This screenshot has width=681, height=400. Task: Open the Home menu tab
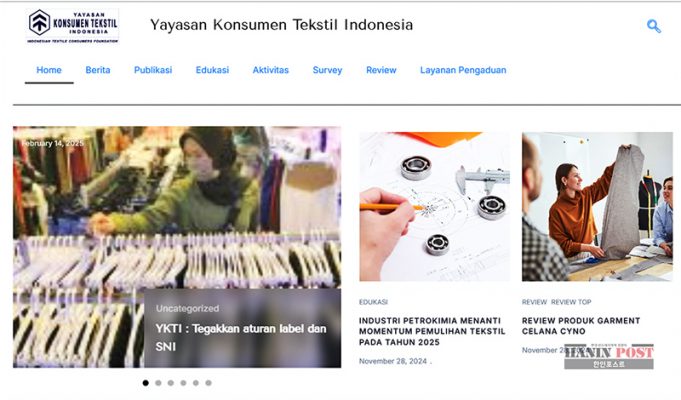49,70
